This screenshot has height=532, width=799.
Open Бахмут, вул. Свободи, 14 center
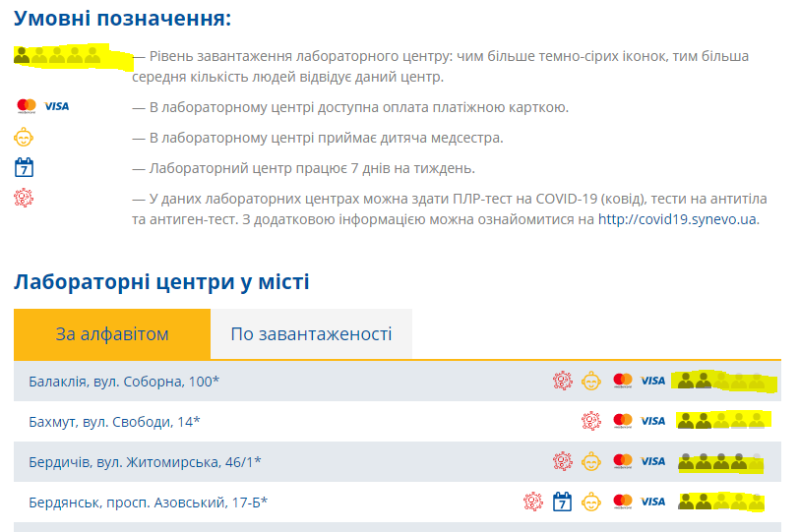[x=114, y=421]
